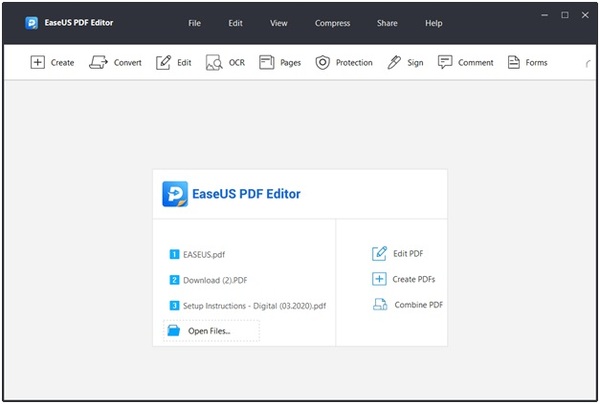Click the Create label in toolbar

click(x=62, y=62)
